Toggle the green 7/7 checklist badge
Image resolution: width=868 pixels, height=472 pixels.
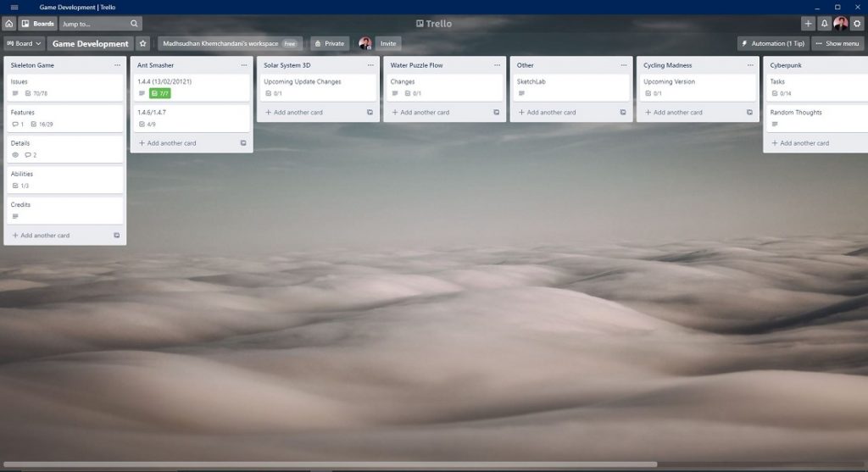[x=160, y=93]
